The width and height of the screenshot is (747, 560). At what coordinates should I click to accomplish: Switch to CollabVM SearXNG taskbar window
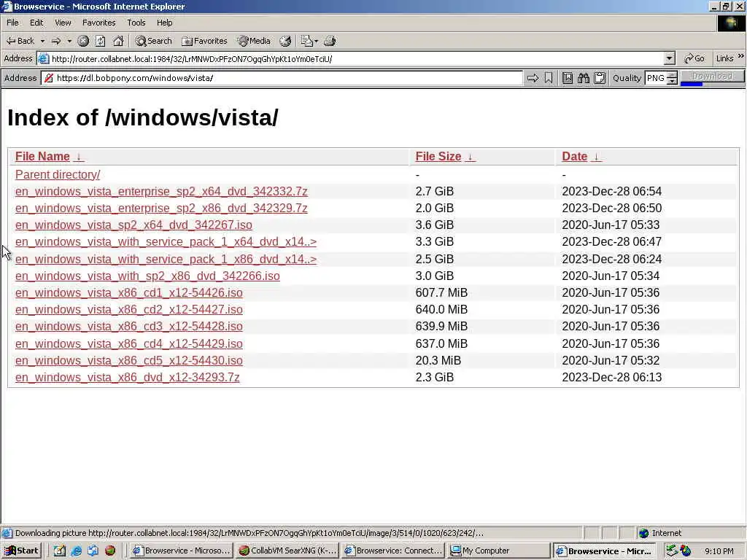(x=287, y=551)
